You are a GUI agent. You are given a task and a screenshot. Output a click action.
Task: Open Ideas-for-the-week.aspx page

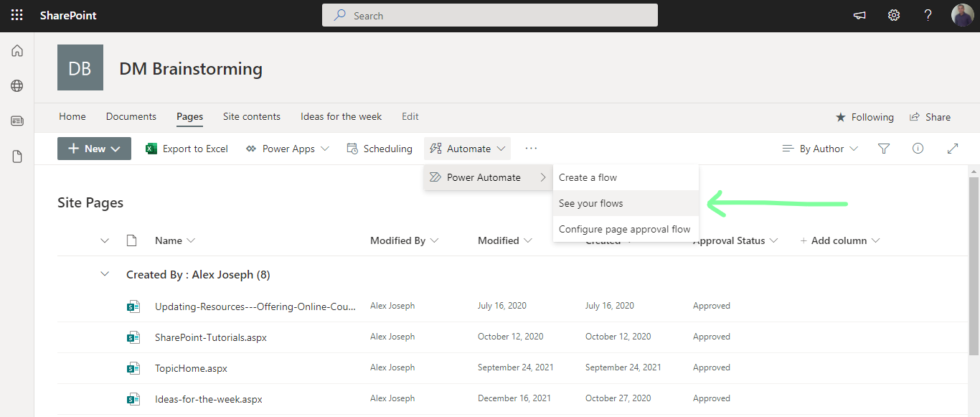[209, 399]
